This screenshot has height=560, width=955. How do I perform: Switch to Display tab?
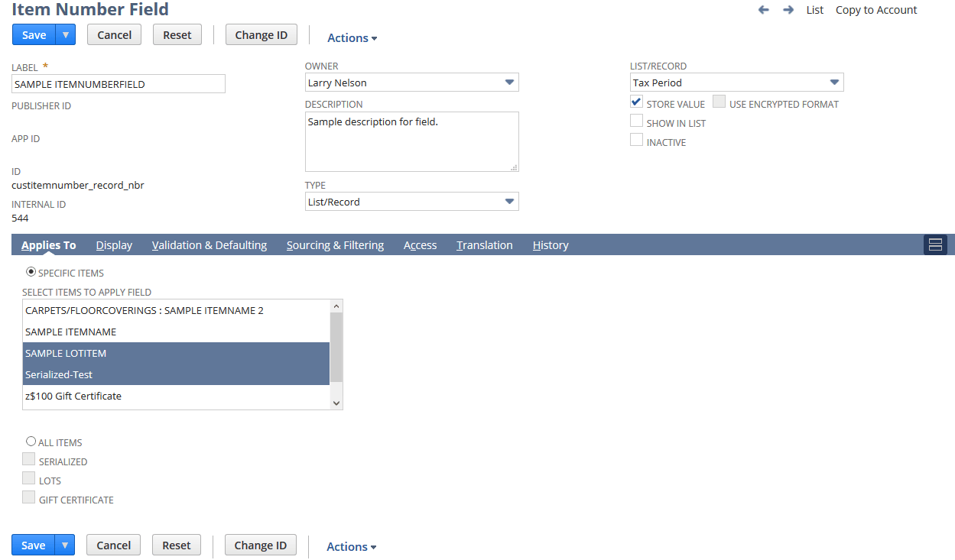(114, 245)
